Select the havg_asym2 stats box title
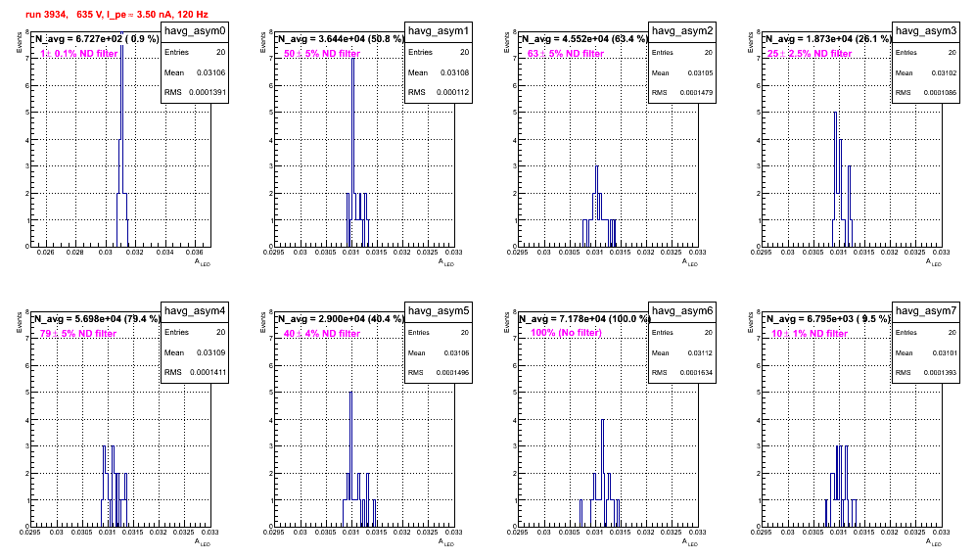The width and height of the screenshot is (975, 560). (682, 31)
